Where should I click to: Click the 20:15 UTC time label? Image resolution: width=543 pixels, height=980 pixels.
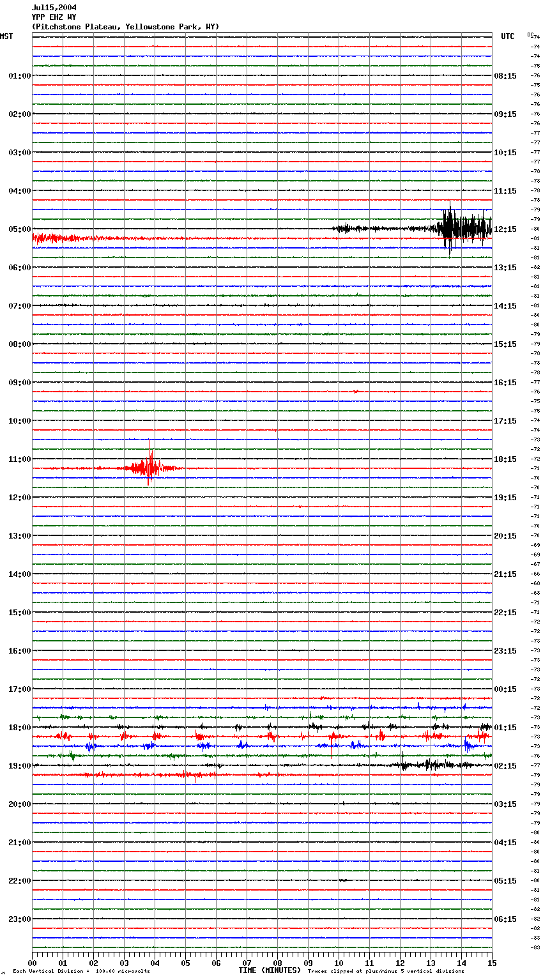pyautogui.click(x=505, y=536)
